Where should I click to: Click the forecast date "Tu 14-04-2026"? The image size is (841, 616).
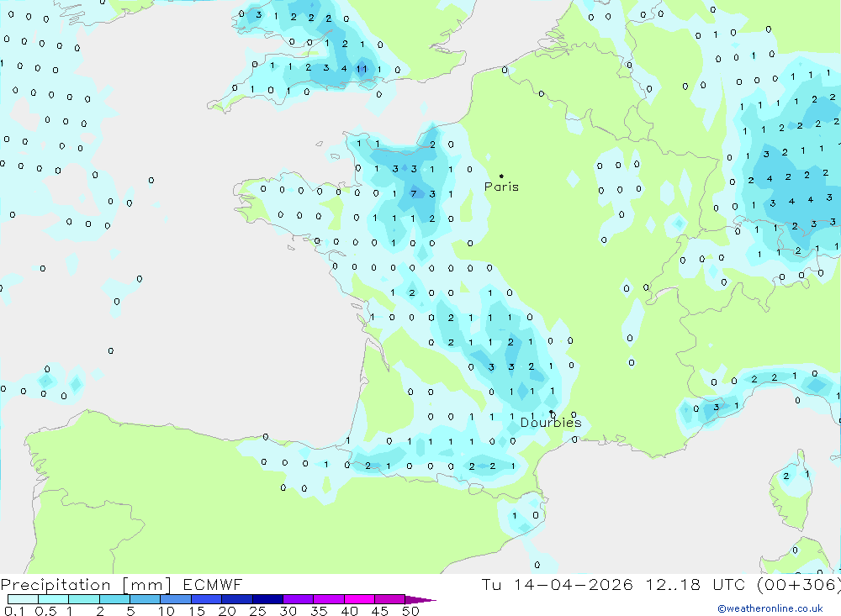[557, 584]
